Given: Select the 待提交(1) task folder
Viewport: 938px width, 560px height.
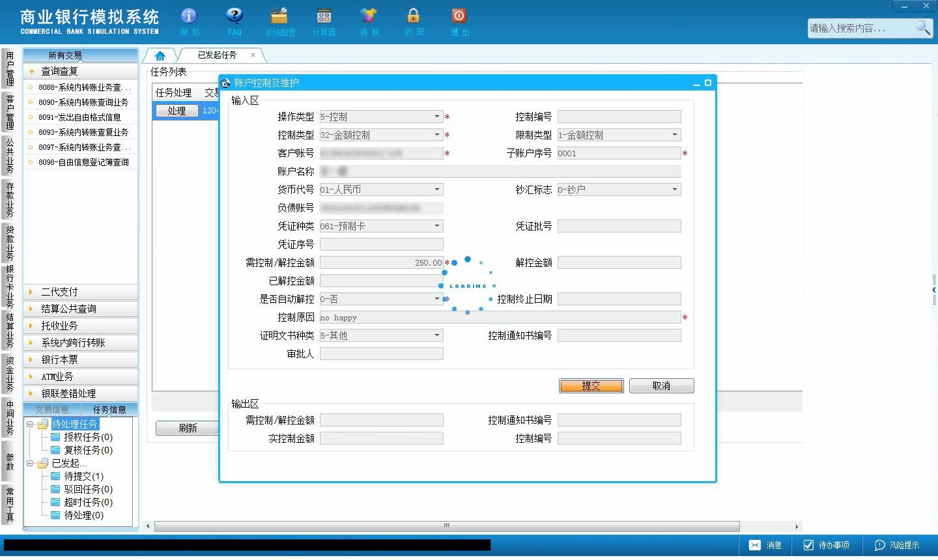Looking at the screenshot, I should click(83, 476).
